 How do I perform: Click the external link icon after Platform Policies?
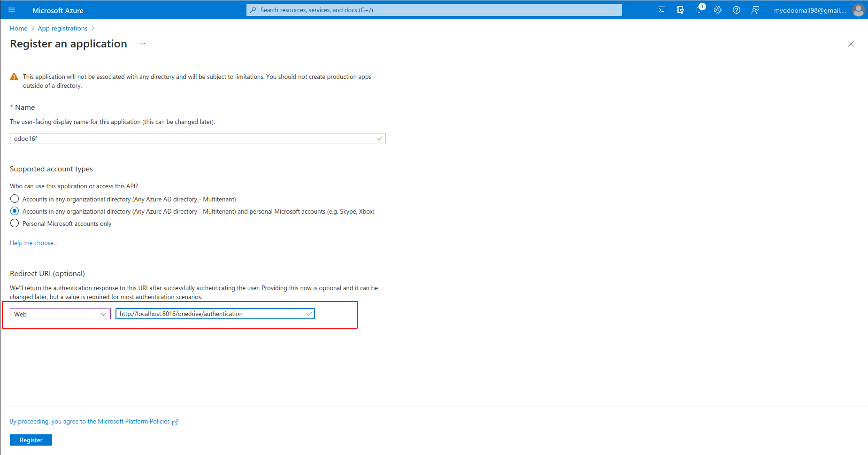pyautogui.click(x=176, y=422)
